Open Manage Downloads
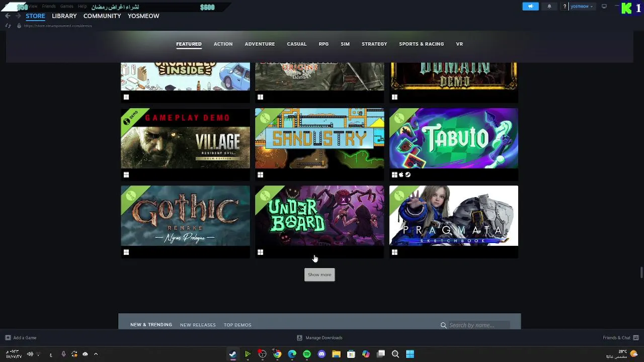The height and width of the screenshot is (362, 644). (324, 338)
